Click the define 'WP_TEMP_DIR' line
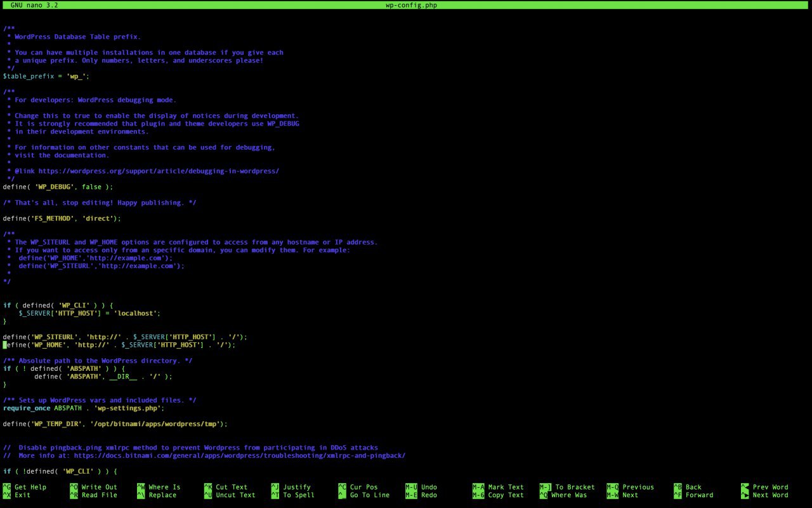Screen dimensions: 812x508 (x=115, y=424)
